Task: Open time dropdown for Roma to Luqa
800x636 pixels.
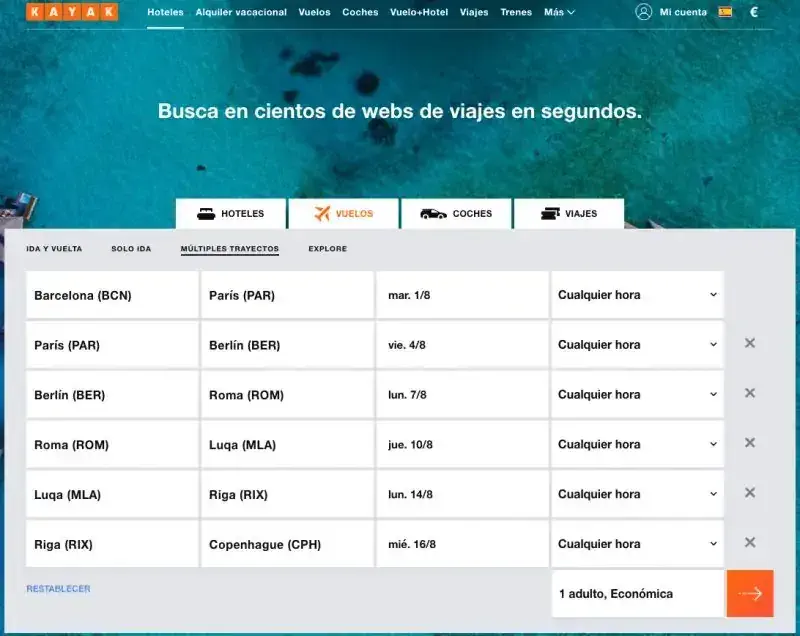Action: click(637, 444)
